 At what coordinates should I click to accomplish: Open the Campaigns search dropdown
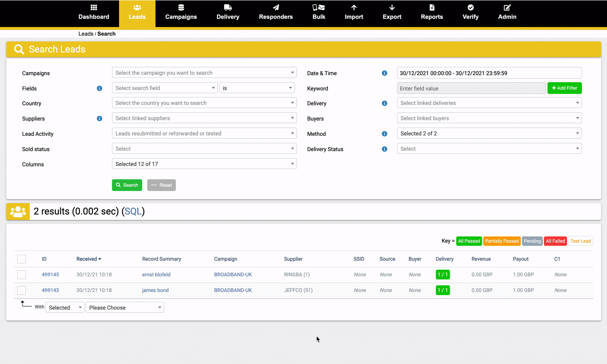coord(204,73)
